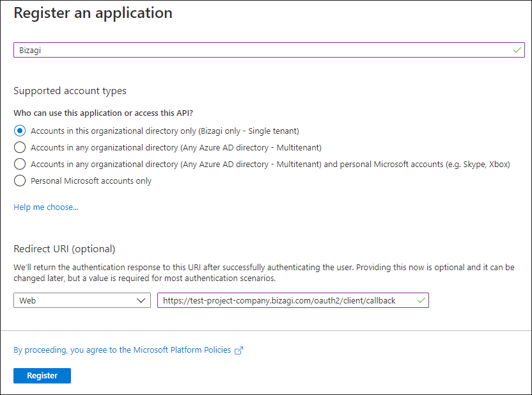The width and height of the screenshot is (532, 395).
Task: Click the external link icon beside Platform Policies
Action: [x=239, y=350]
